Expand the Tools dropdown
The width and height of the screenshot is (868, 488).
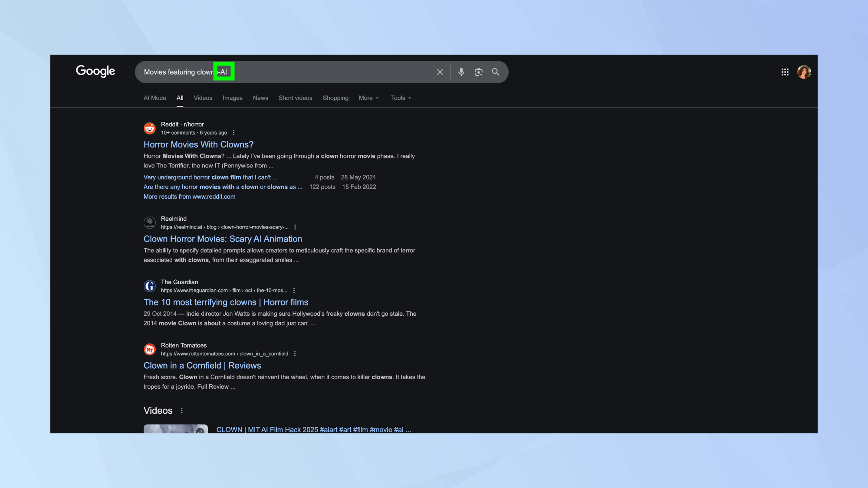click(401, 98)
